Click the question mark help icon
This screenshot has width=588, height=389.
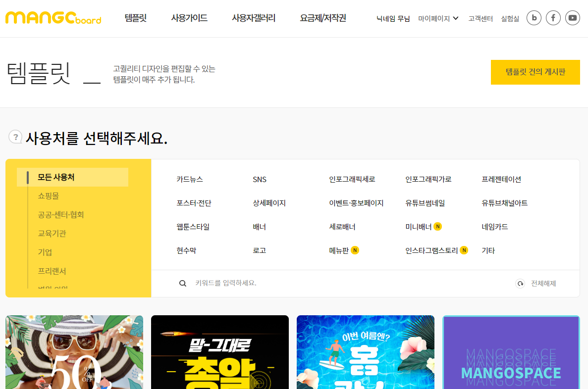coord(15,137)
